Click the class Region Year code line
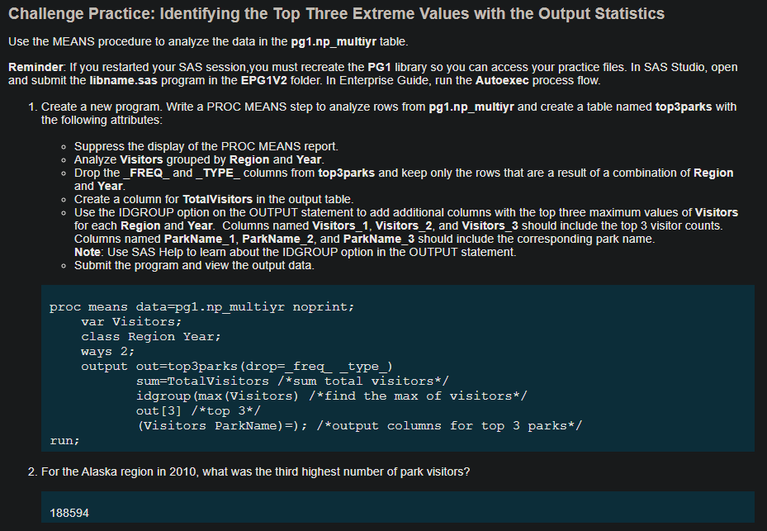The height and width of the screenshot is (531, 767). point(151,337)
